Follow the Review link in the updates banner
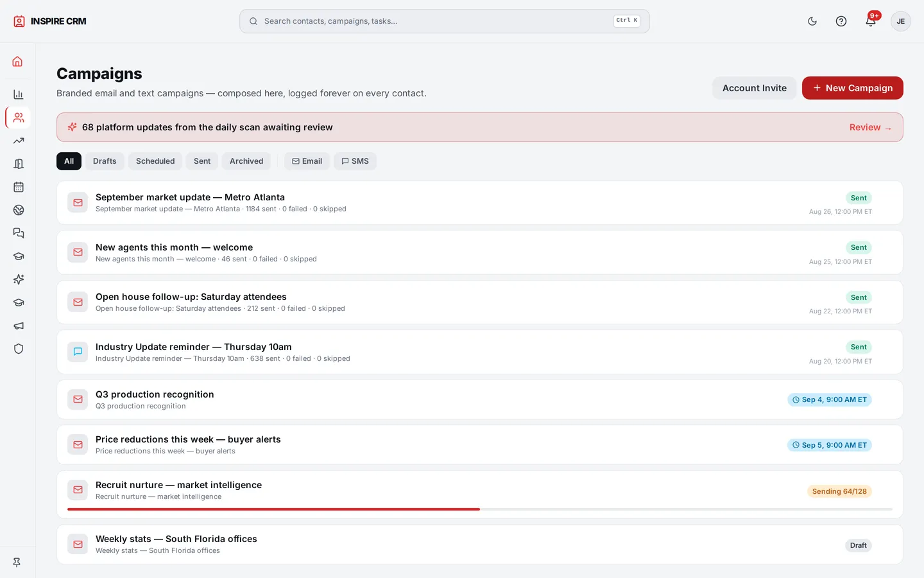This screenshot has width=924, height=578. pyautogui.click(x=870, y=127)
